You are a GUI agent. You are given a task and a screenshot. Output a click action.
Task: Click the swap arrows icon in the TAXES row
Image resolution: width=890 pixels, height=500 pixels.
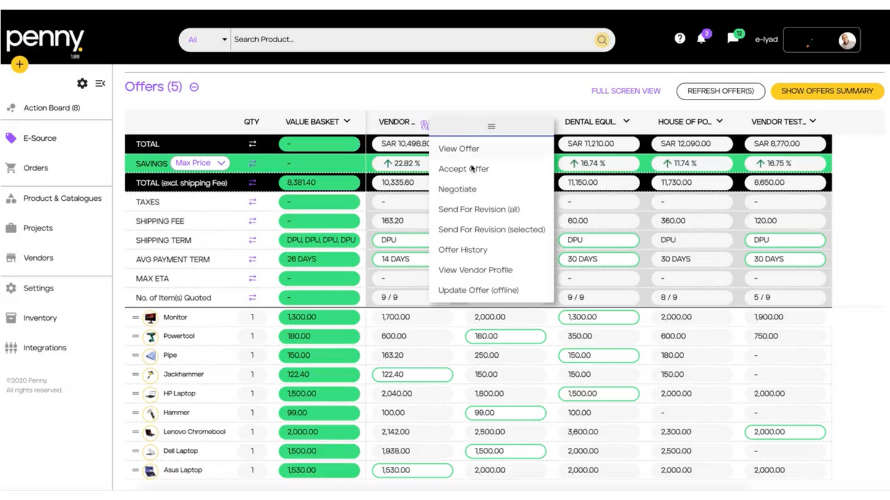tap(252, 202)
